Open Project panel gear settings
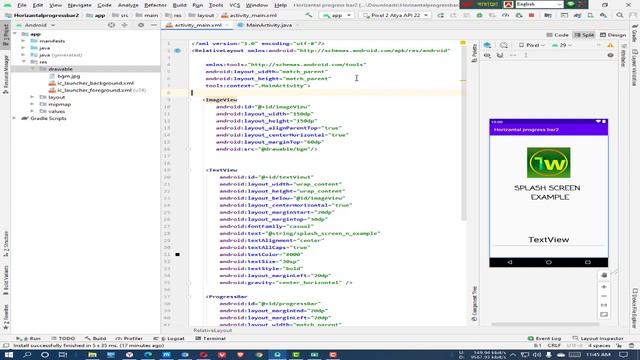 pyautogui.click(x=141, y=25)
